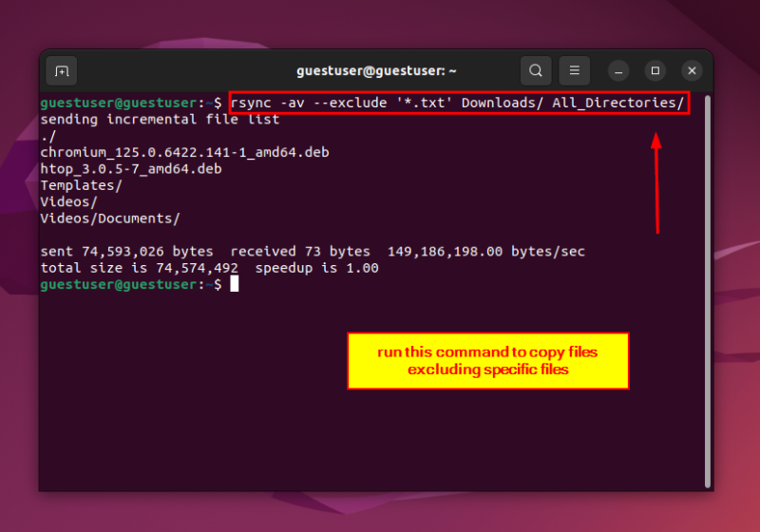Image resolution: width=760 pixels, height=532 pixels.
Task: Click the highlighted rsync command text
Action: pyautogui.click(x=458, y=103)
